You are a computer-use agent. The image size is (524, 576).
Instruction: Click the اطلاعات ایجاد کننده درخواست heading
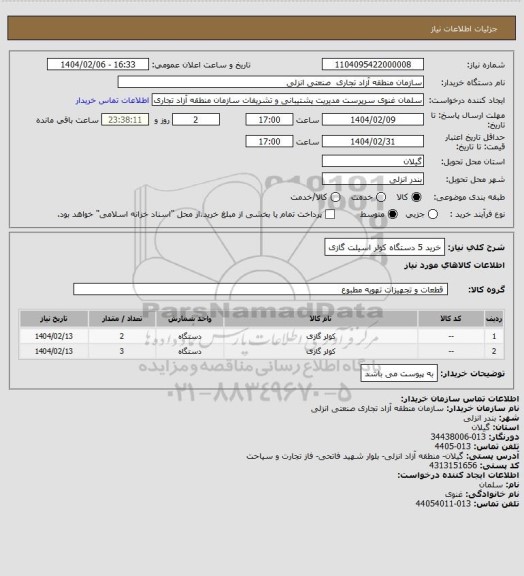(458, 475)
